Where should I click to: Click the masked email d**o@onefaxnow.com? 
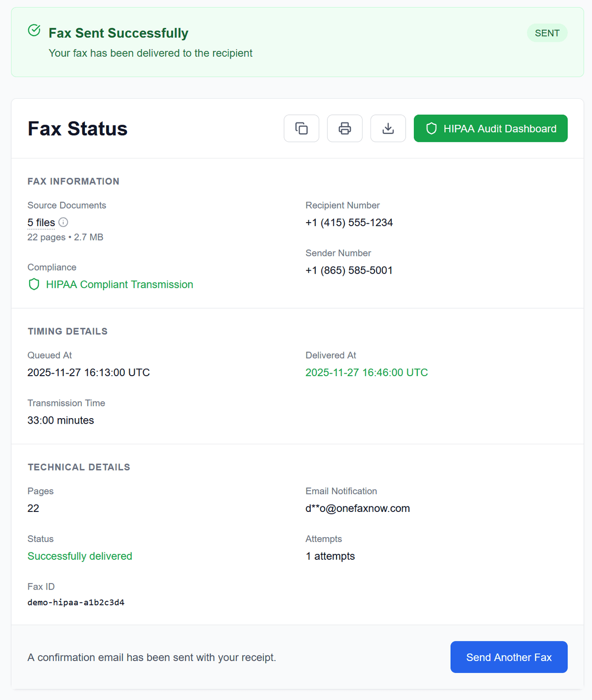click(358, 508)
